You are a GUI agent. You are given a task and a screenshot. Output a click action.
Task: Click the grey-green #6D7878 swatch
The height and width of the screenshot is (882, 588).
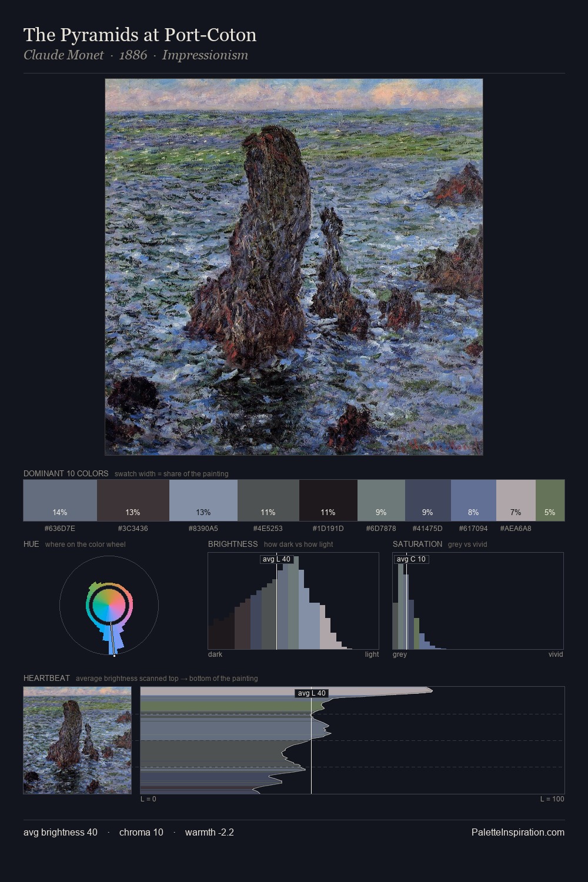tap(381, 500)
